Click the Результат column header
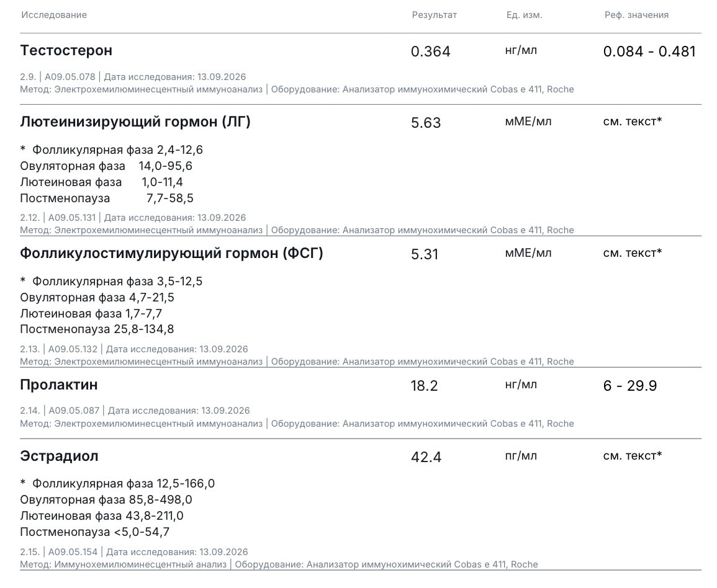Screen dimensions: 717x588 [x=434, y=15]
